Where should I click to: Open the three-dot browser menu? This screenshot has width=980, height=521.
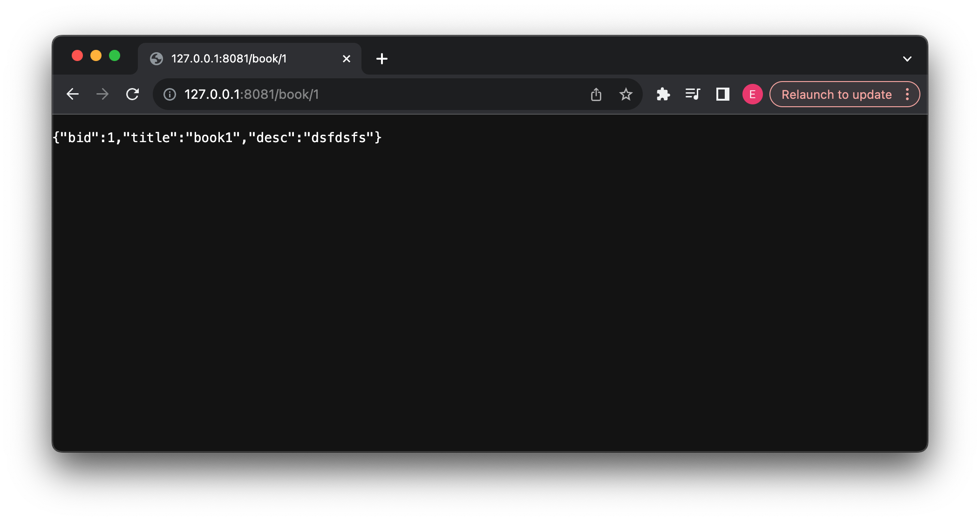pyautogui.click(x=906, y=94)
